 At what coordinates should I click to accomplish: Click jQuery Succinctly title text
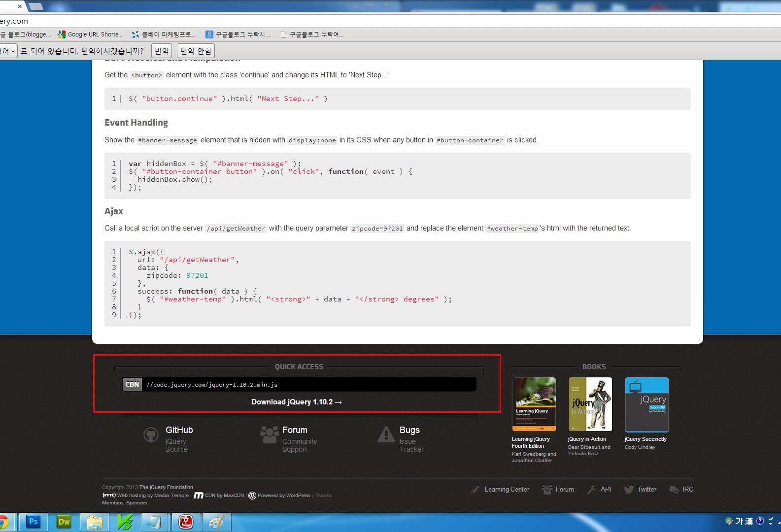(645, 439)
